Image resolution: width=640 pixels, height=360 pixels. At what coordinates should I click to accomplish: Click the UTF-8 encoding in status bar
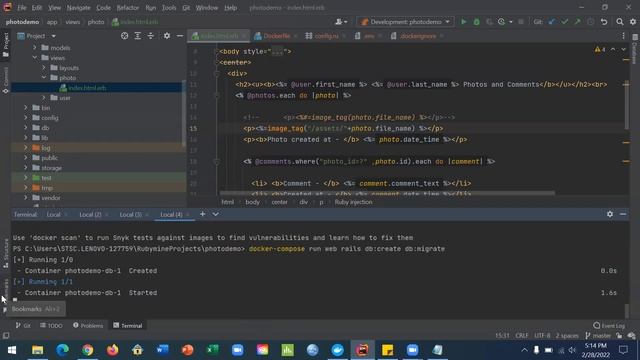[542, 336]
